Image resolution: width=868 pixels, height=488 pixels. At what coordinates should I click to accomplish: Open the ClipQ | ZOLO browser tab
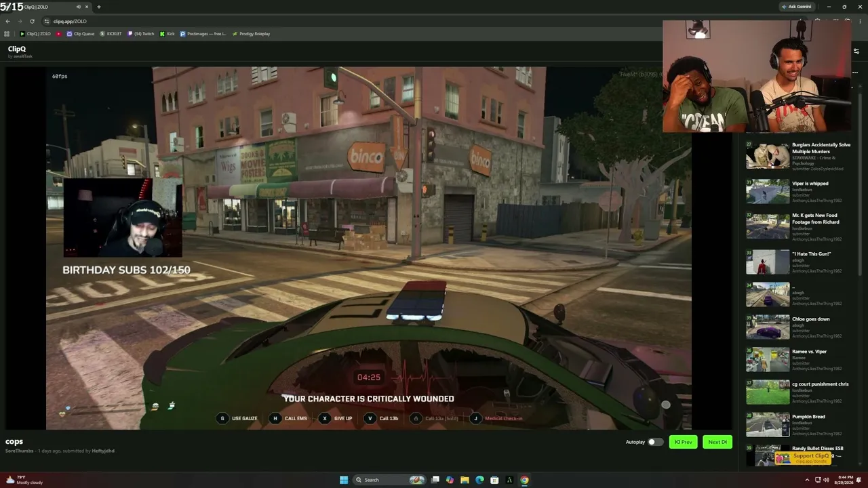point(47,7)
